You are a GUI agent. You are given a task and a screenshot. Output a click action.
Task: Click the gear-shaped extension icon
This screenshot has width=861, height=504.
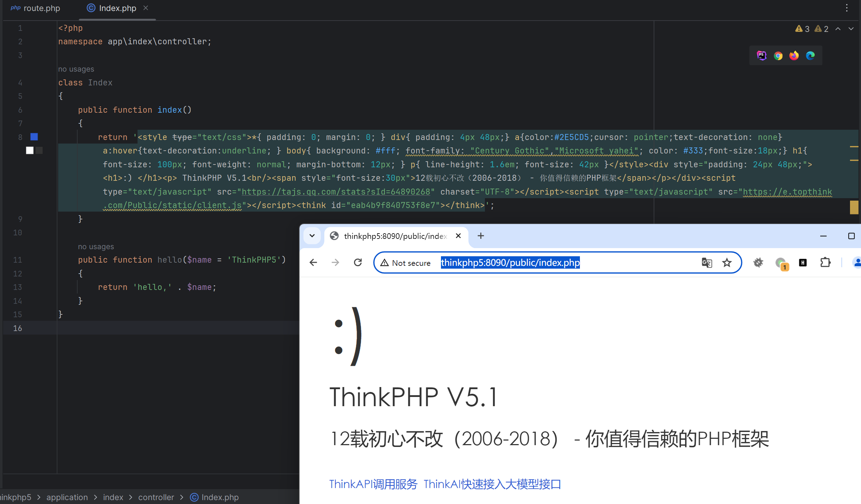tap(758, 263)
